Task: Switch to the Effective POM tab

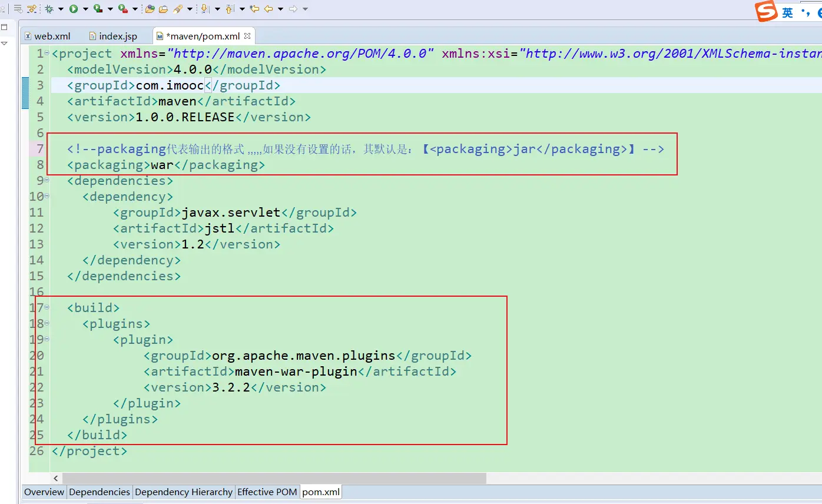Action: [267, 492]
